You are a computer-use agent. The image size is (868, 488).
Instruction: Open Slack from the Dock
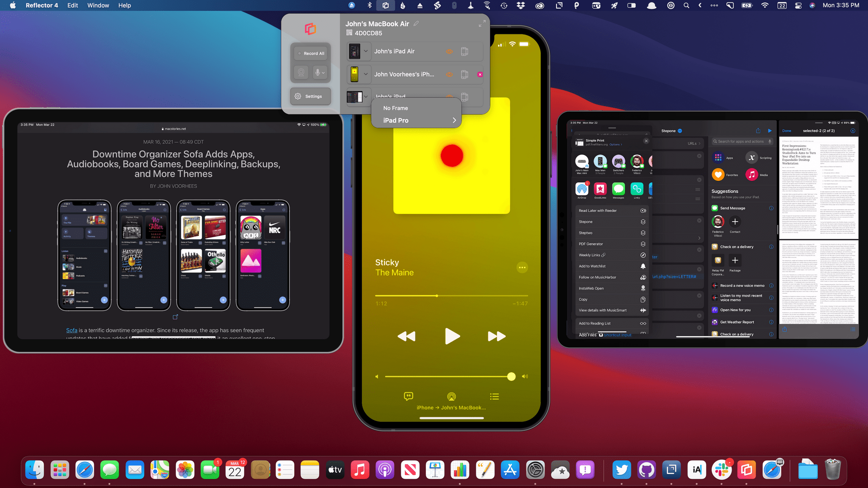[x=722, y=470]
